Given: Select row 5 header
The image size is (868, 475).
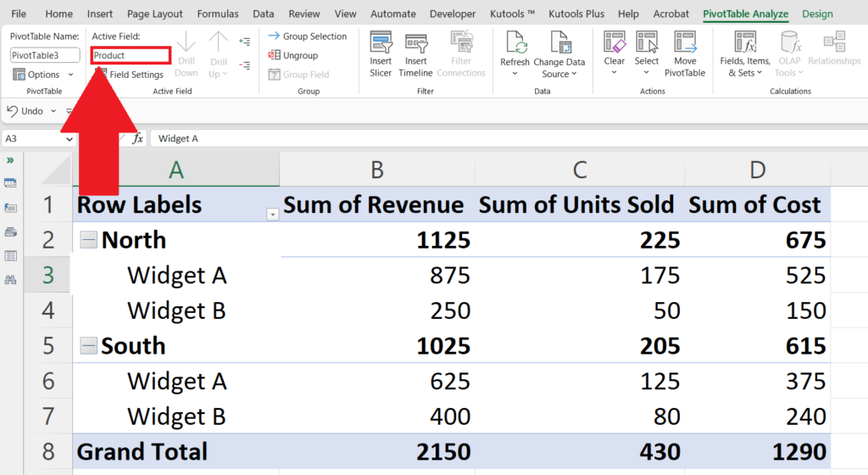Looking at the screenshot, I should click(x=48, y=345).
